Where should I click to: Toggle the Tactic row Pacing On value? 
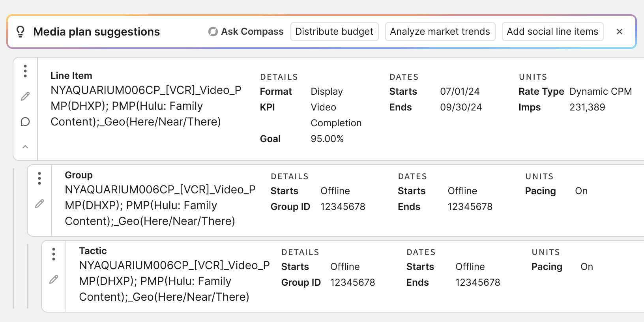pyautogui.click(x=587, y=267)
